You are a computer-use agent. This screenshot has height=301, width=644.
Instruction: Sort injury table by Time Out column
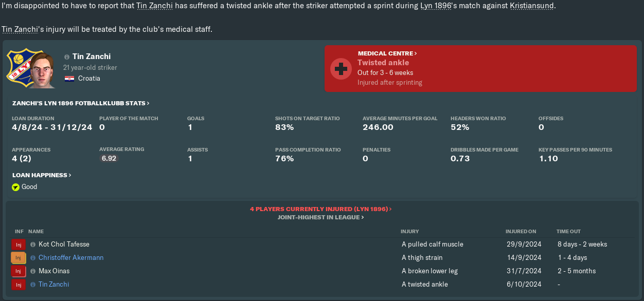pyautogui.click(x=568, y=232)
